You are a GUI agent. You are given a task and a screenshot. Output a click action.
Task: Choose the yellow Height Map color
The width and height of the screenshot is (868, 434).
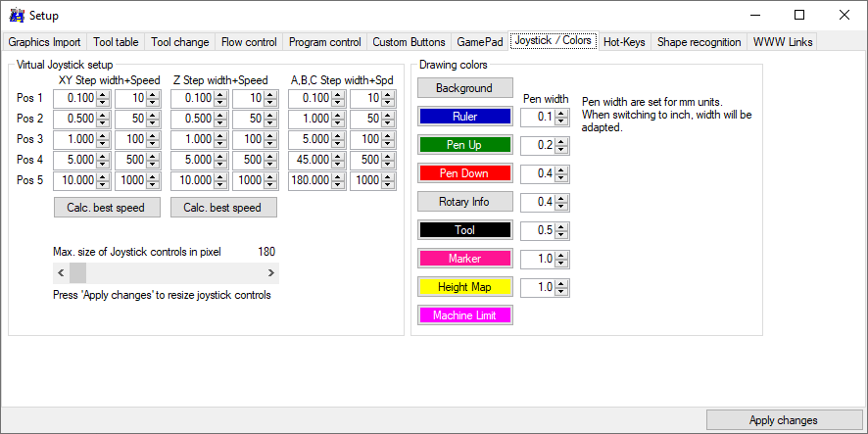[464, 287]
